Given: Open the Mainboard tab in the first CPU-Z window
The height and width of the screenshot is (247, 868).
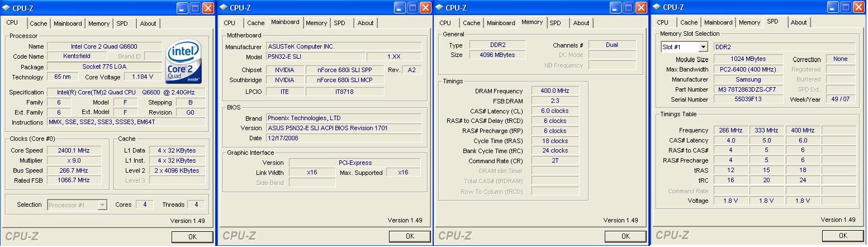Looking at the screenshot, I should coord(68,23).
